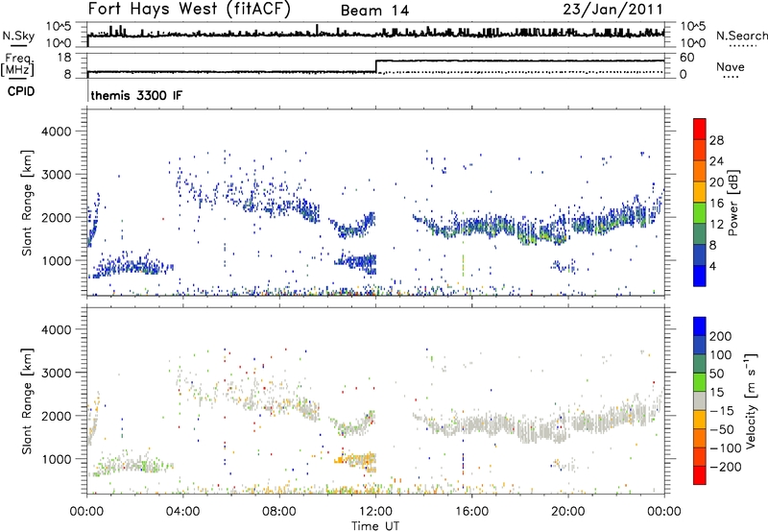Click 'Slant Range [km]' label of power plot
This screenshot has height=532, width=768.
point(27,203)
